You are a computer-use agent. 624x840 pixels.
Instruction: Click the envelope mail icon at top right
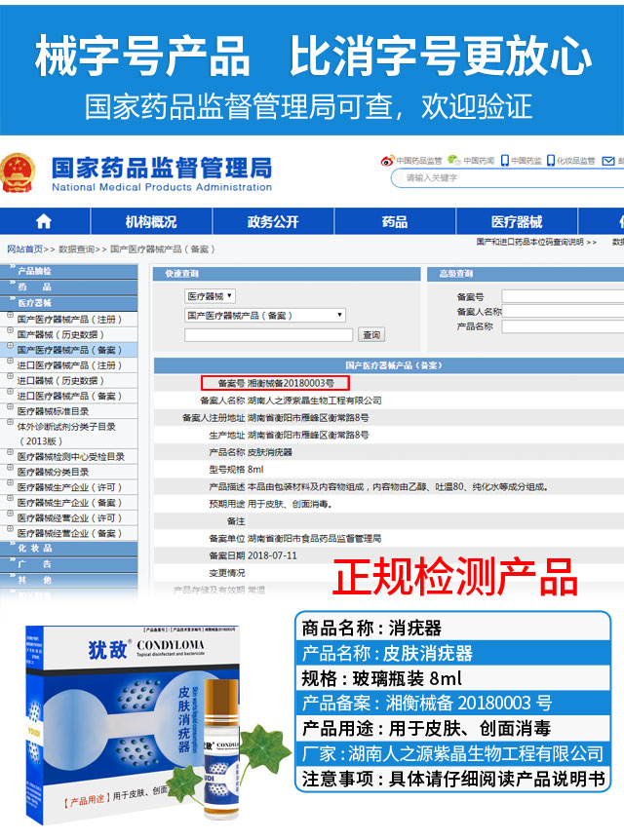click(x=608, y=161)
